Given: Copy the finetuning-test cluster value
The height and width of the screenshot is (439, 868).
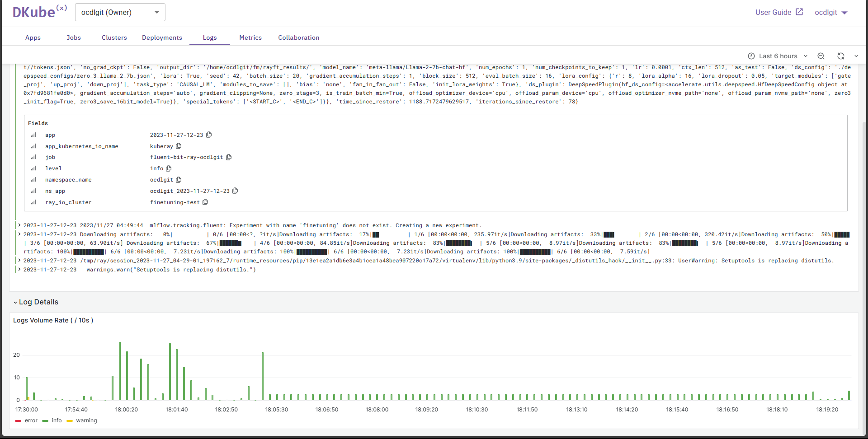Looking at the screenshot, I should pos(205,202).
